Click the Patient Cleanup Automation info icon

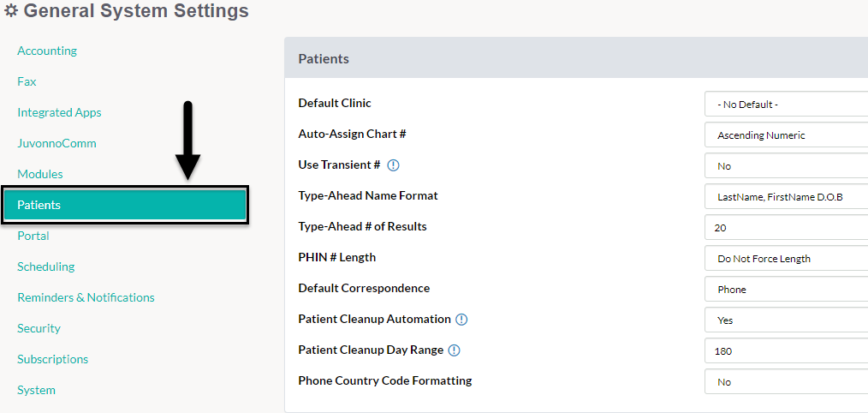461,320
